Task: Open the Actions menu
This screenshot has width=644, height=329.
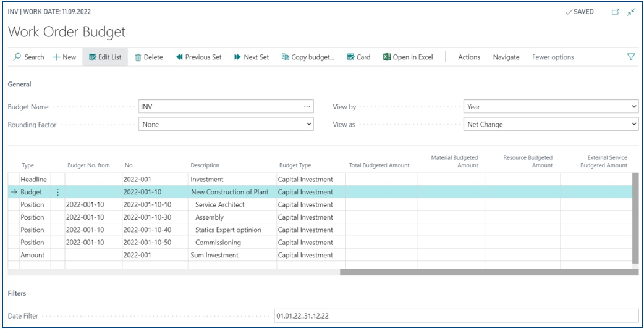Action: (x=469, y=57)
